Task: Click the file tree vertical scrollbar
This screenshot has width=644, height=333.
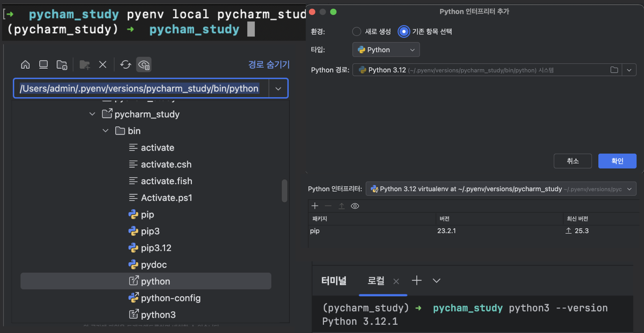Action: (x=285, y=191)
